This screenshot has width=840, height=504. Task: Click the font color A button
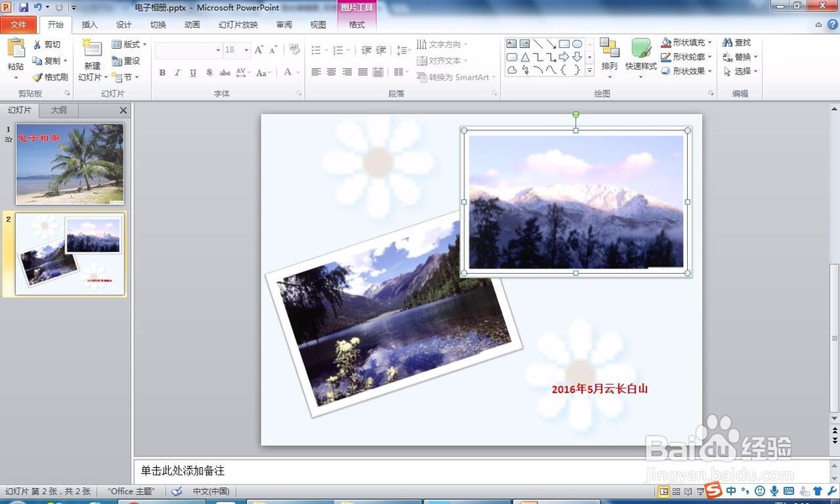point(288,72)
